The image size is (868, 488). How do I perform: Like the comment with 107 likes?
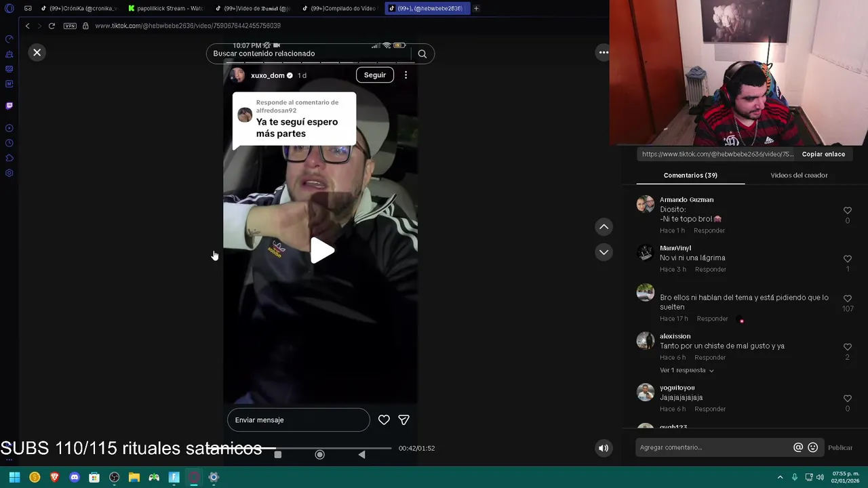pyautogui.click(x=847, y=298)
